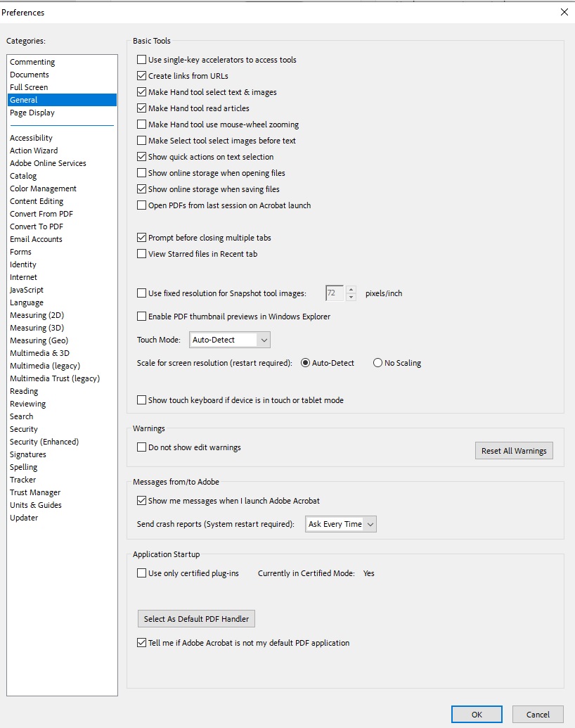Select the Spelling preferences category

[23, 466]
